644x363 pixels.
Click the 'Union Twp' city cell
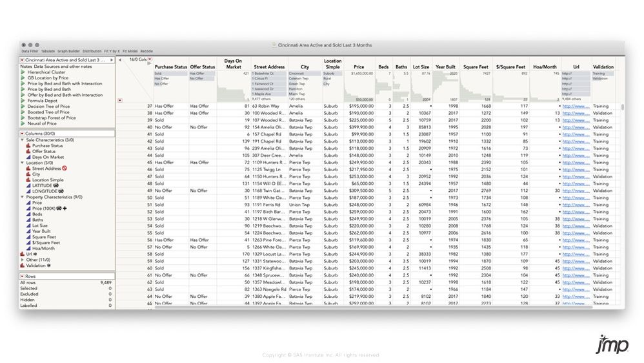(299, 205)
